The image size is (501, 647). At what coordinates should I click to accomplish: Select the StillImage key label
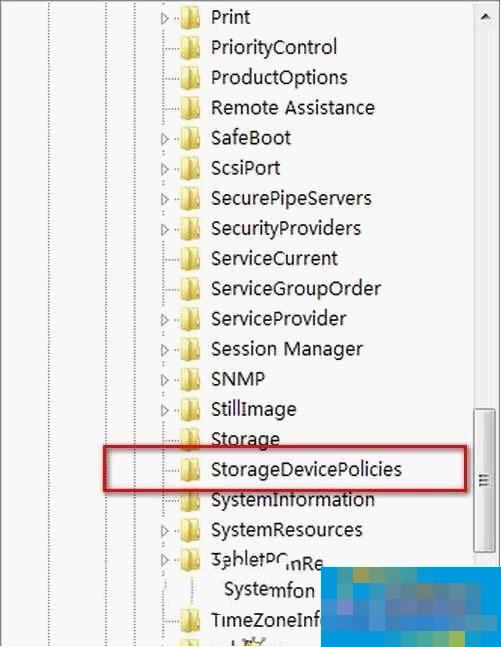pyautogui.click(x=254, y=410)
